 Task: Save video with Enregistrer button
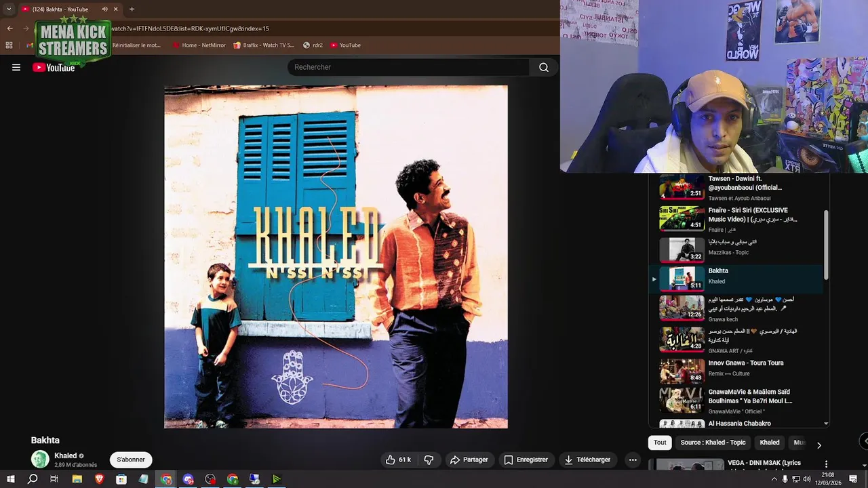click(x=526, y=460)
